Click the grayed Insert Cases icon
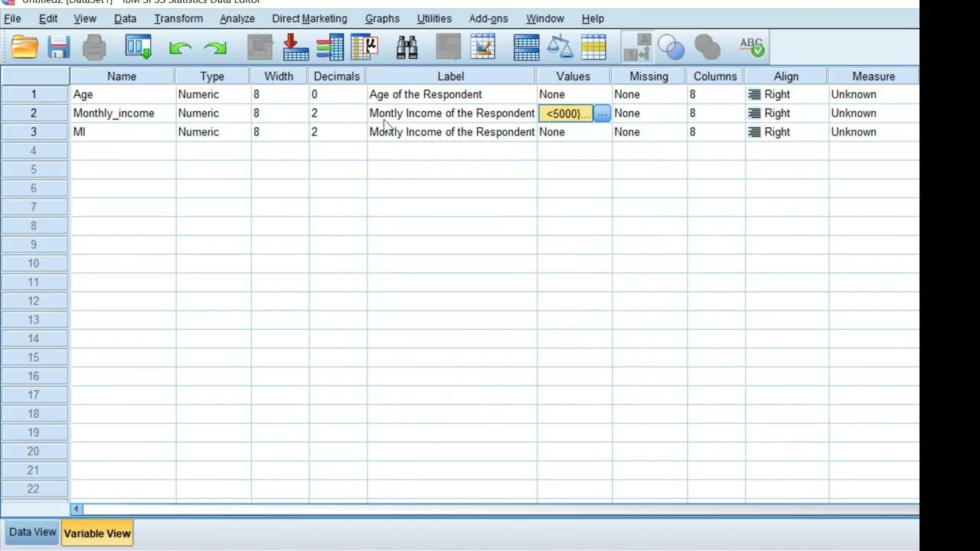This screenshot has width=980, height=551. [449, 48]
